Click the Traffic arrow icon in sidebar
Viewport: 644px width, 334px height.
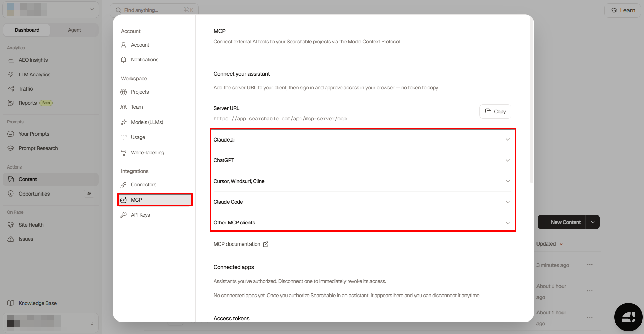[11, 89]
